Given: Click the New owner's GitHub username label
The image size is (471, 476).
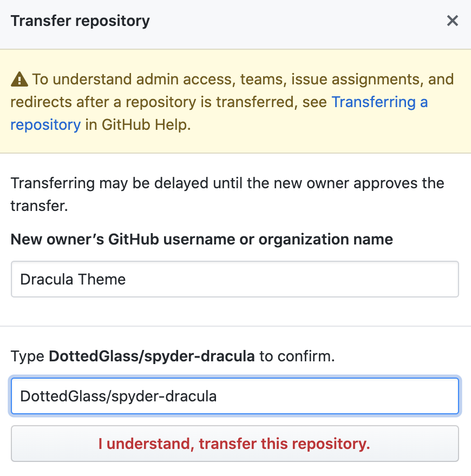Looking at the screenshot, I should (201, 239).
